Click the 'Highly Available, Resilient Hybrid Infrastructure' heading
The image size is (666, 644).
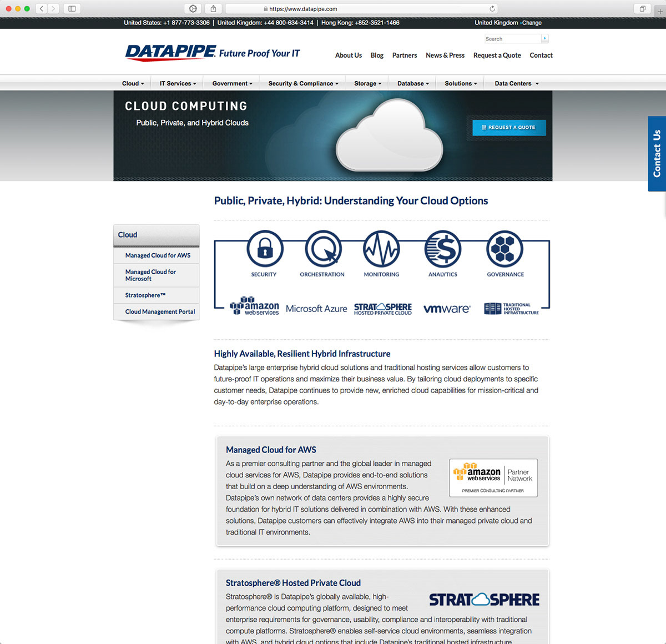click(x=302, y=354)
